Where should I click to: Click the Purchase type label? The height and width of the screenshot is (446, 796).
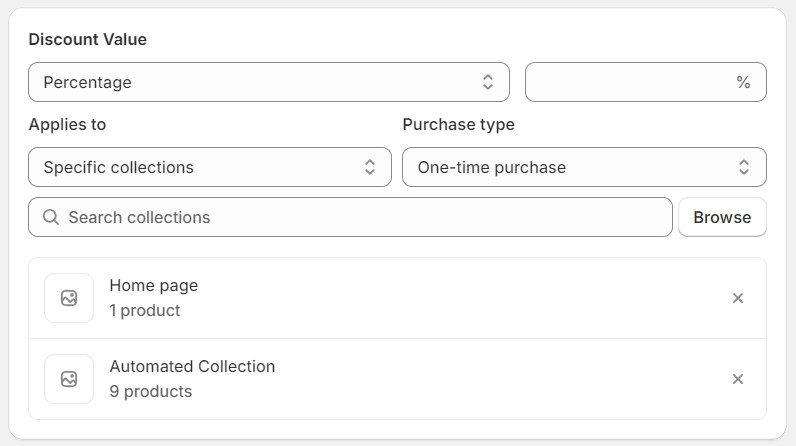[x=458, y=125]
